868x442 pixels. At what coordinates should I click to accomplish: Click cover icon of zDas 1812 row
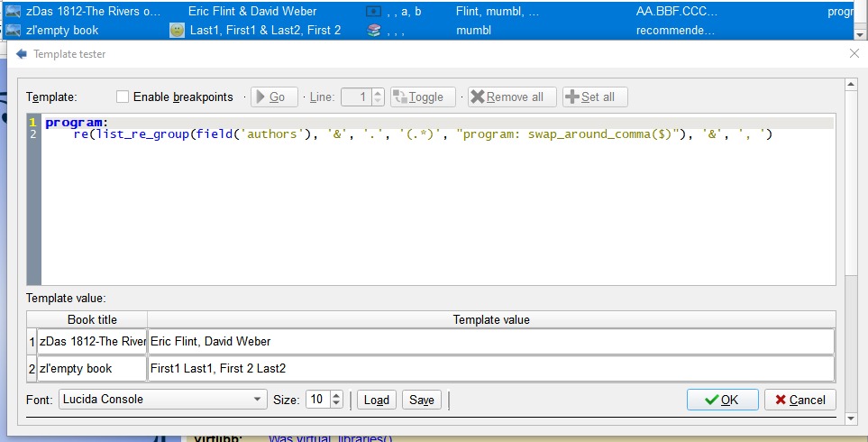pos(13,11)
